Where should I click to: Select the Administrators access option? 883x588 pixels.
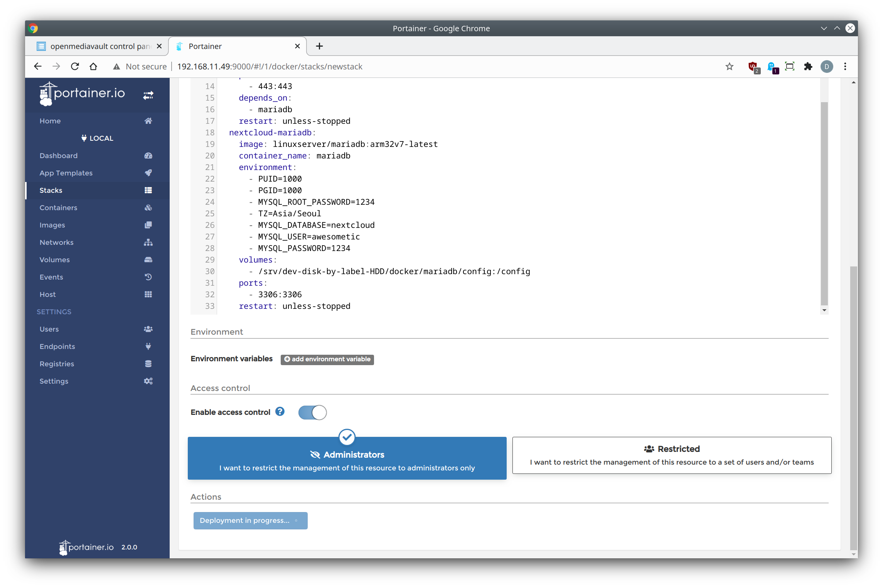[x=347, y=458]
